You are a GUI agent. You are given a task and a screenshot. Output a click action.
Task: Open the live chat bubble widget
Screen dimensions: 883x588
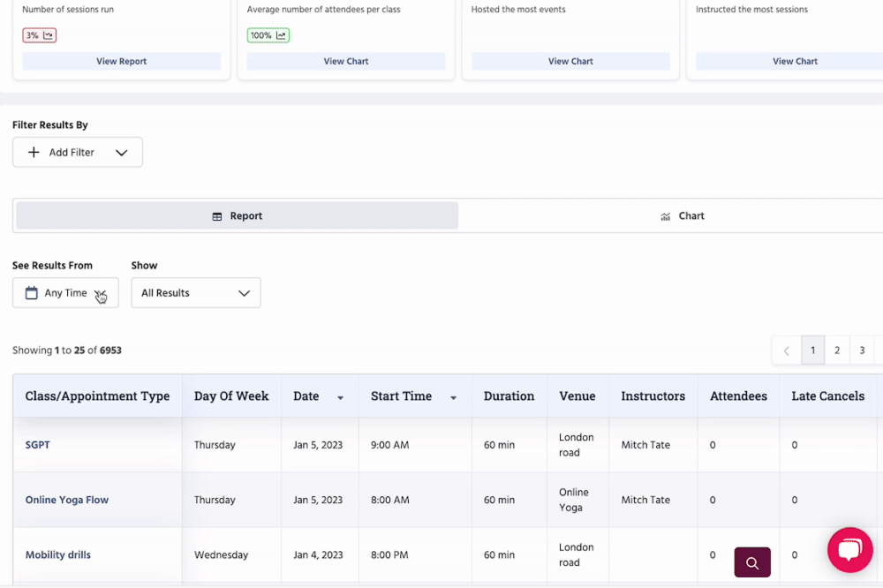click(x=849, y=550)
